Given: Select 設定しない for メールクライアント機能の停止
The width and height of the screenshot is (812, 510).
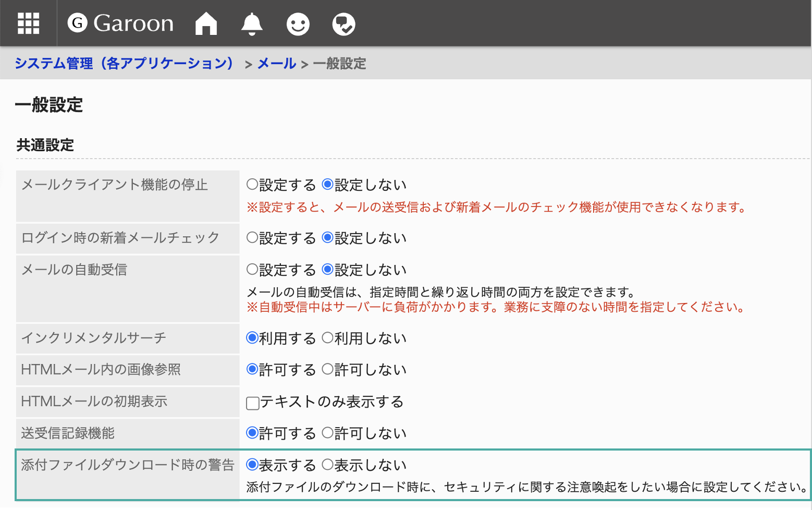Looking at the screenshot, I should [x=328, y=184].
